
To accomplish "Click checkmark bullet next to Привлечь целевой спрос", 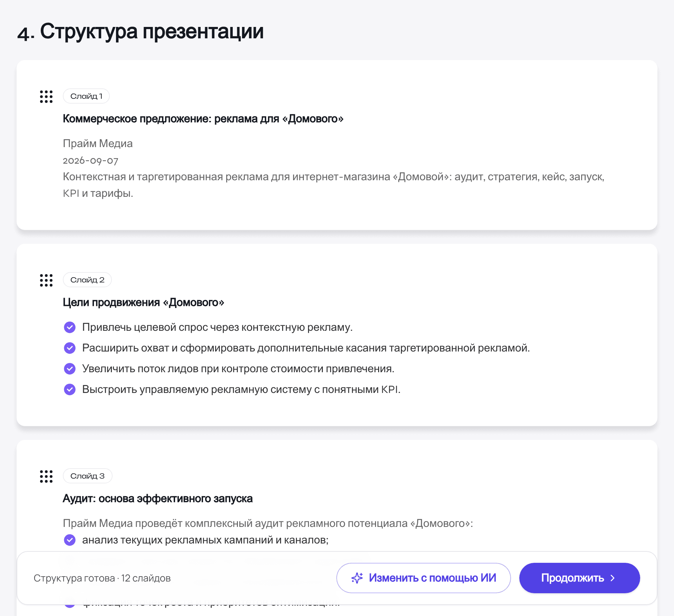I will click(x=70, y=327).
